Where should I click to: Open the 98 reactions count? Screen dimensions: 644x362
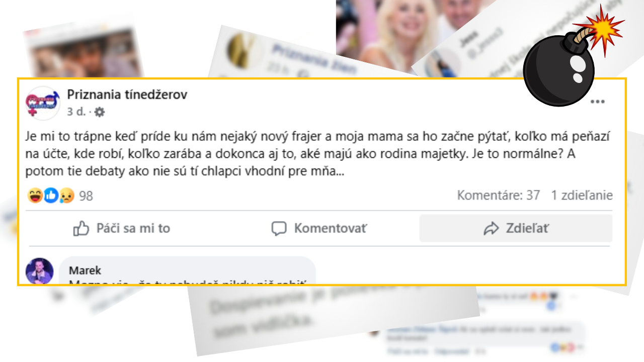tap(86, 196)
